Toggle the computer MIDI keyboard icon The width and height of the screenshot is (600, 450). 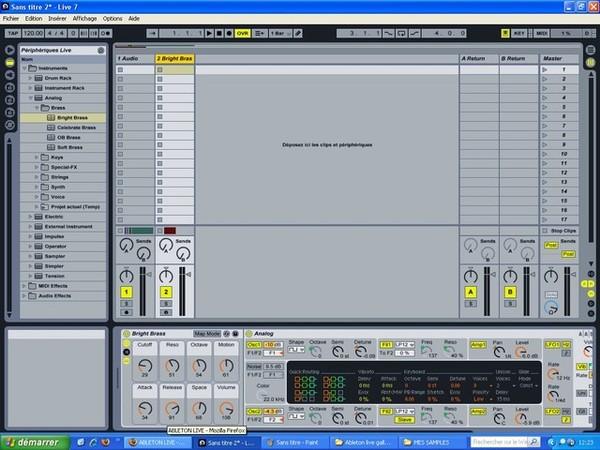tap(505, 33)
